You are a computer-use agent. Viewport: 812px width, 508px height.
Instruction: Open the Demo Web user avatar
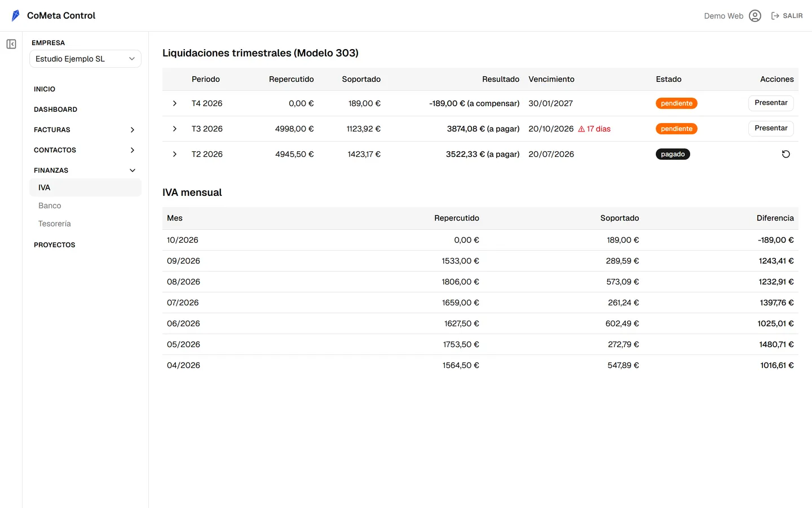tap(755, 16)
